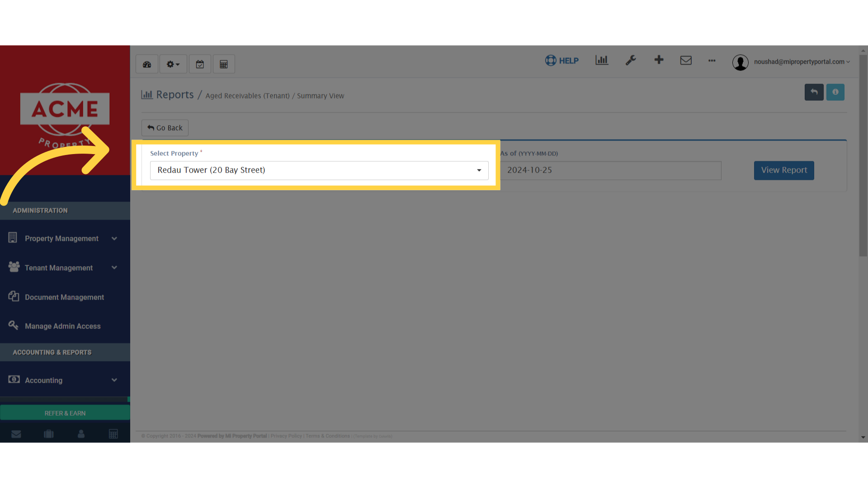The image size is (868, 488).
Task: Expand the Accounting menu section
Action: point(63,380)
